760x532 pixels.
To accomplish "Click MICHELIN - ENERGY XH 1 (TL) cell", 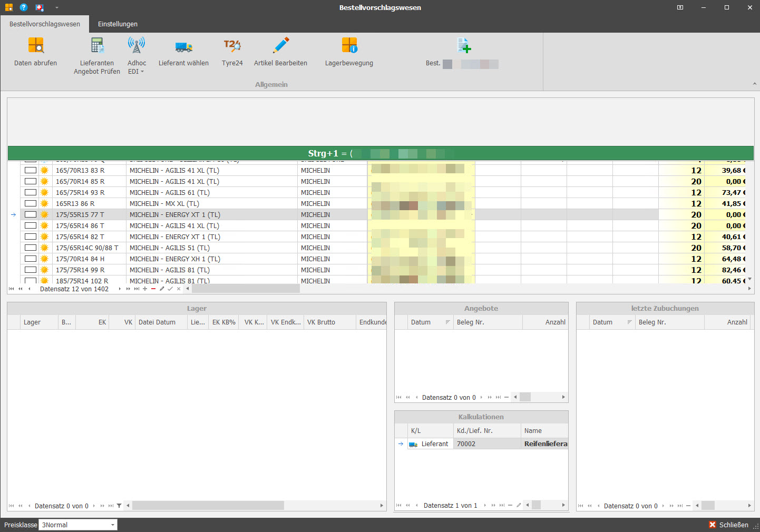I will [212, 259].
